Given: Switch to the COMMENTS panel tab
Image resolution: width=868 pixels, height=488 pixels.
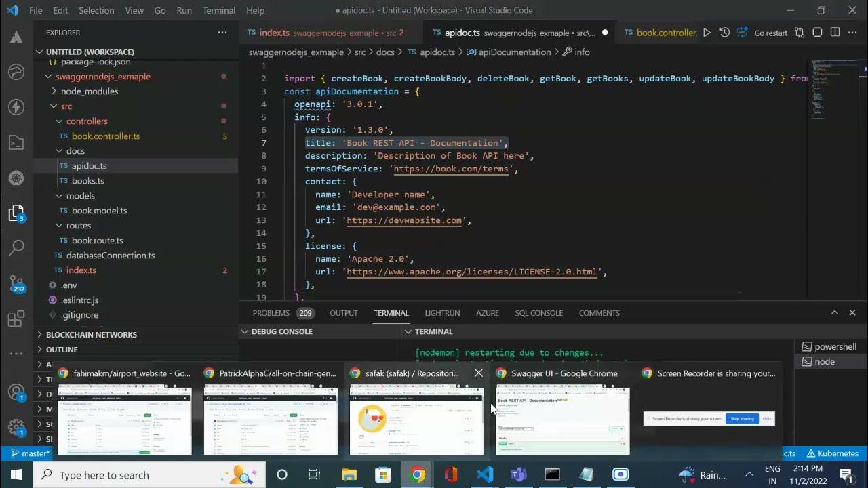Looking at the screenshot, I should [599, 313].
